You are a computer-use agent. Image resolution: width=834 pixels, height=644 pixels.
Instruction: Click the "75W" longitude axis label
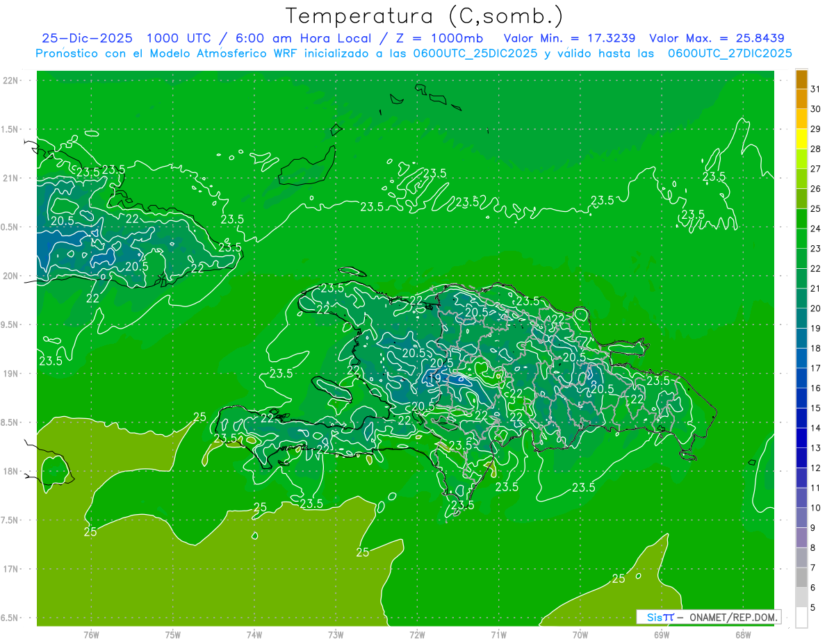click(x=173, y=634)
